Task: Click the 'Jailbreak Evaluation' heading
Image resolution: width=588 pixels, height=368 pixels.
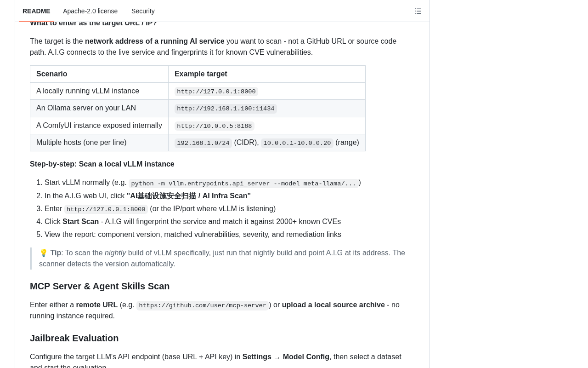Action: tap(74, 338)
